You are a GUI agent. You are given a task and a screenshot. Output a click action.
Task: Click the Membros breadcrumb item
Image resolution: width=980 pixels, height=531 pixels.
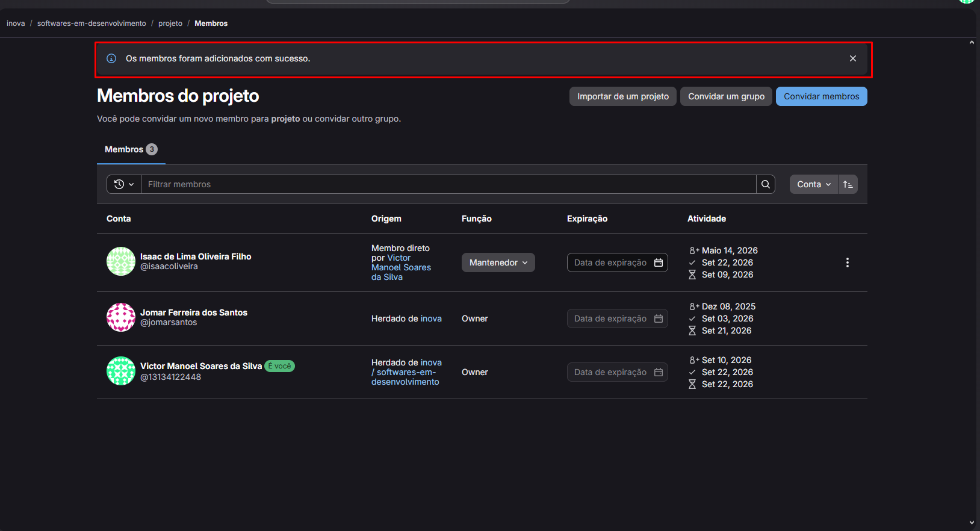point(211,23)
